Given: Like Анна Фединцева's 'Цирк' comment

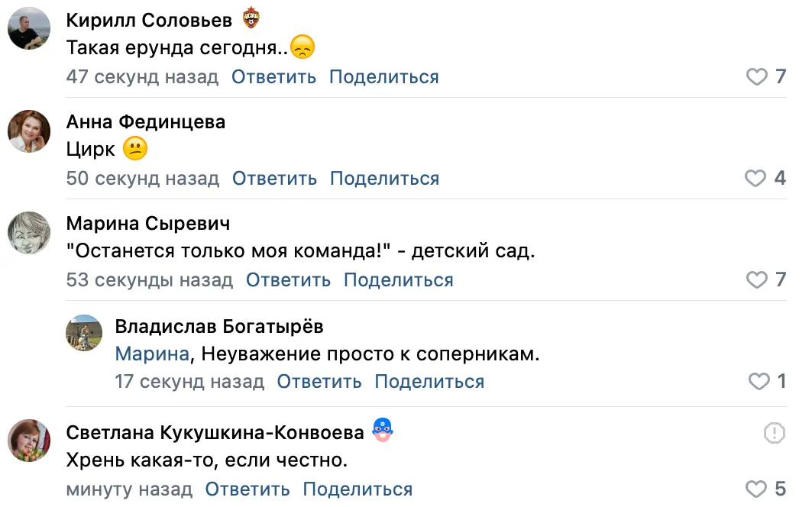Looking at the screenshot, I should click(x=755, y=179).
